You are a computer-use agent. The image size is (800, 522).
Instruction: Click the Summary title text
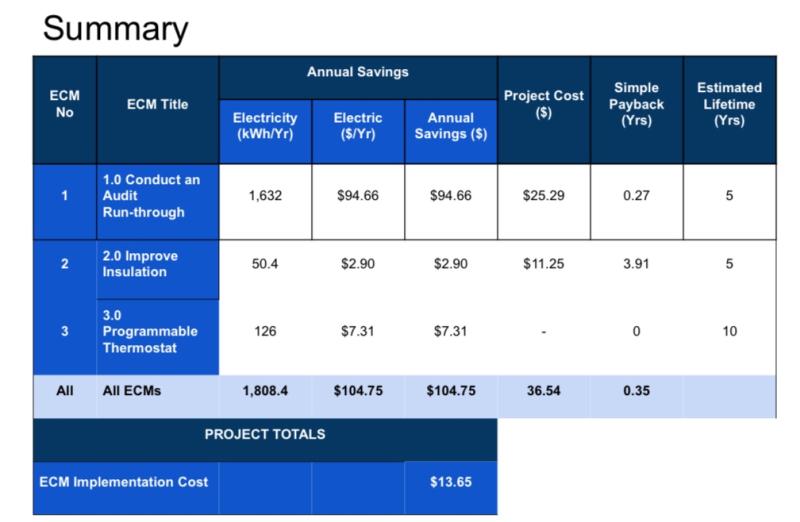click(x=115, y=28)
